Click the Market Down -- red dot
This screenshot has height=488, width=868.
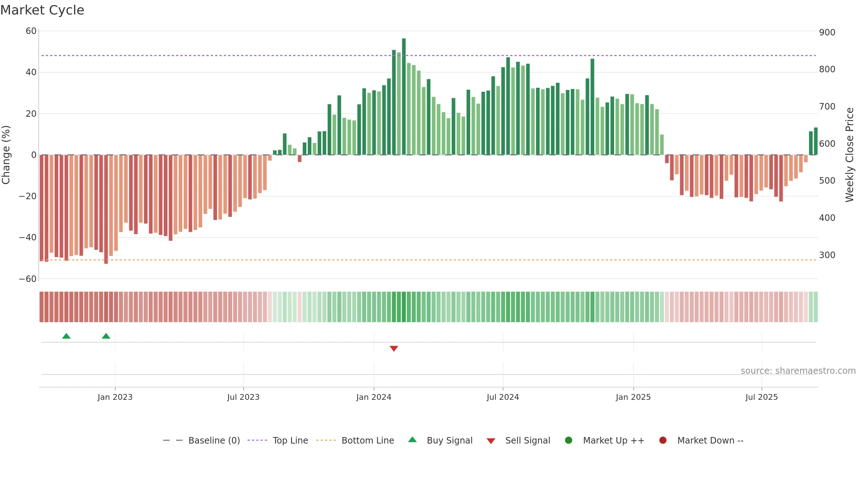(663, 440)
